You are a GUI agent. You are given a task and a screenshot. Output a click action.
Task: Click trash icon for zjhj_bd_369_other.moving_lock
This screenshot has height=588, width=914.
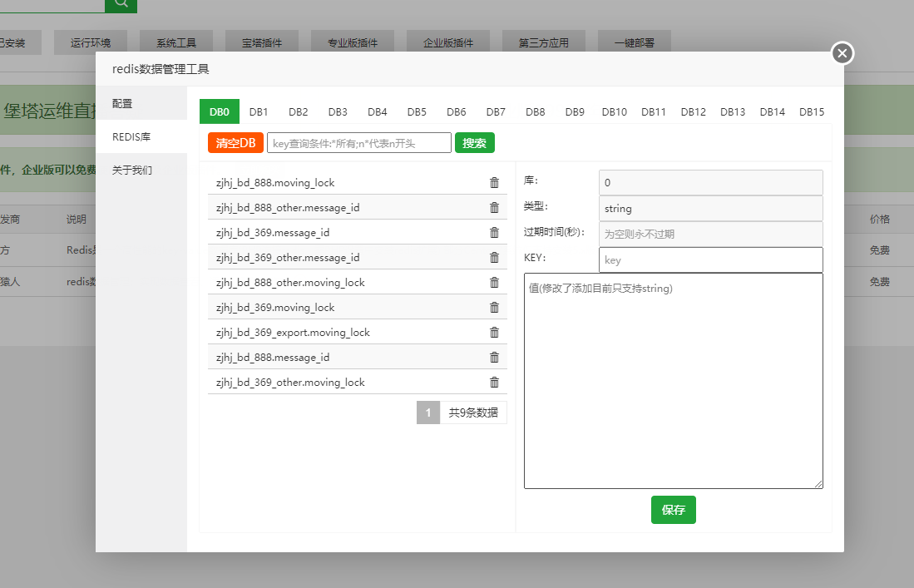tap(494, 383)
